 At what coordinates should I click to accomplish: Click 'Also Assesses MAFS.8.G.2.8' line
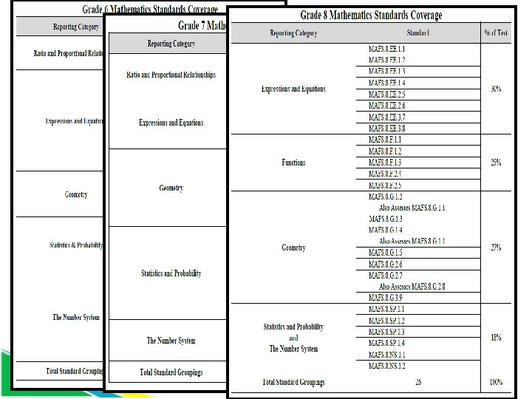tap(412, 287)
